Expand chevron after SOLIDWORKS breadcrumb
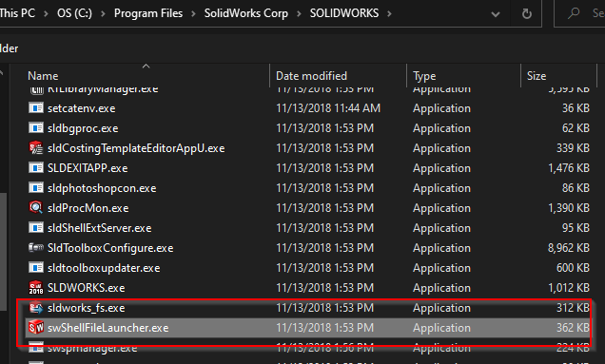This screenshot has width=605, height=364. point(389,14)
